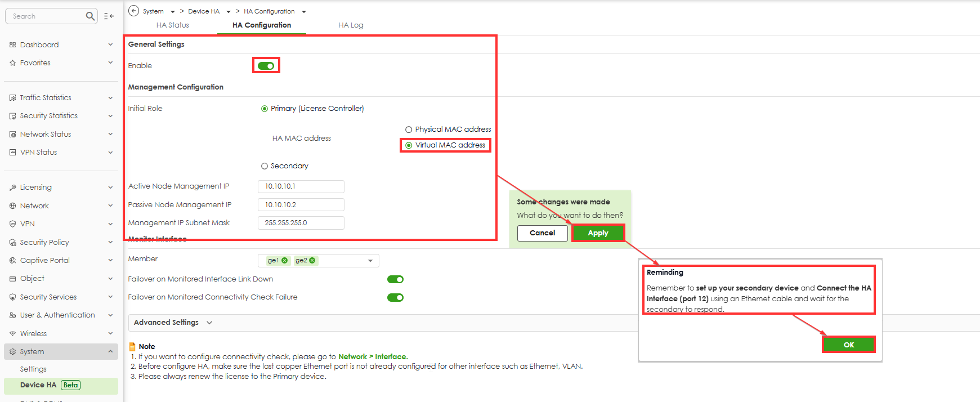Switch to the HA Log tab
This screenshot has width=980, height=402.
351,25
